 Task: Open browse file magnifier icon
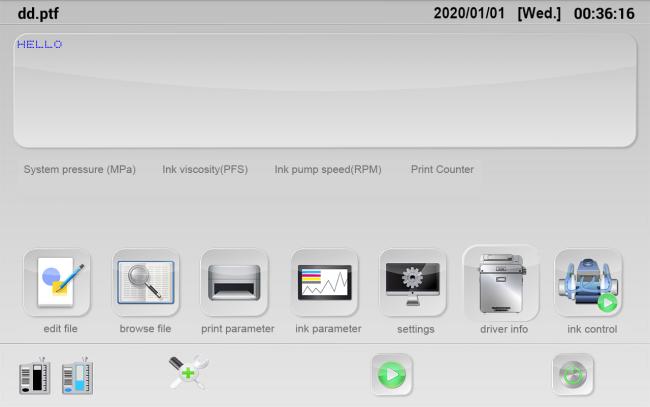[x=145, y=283]
